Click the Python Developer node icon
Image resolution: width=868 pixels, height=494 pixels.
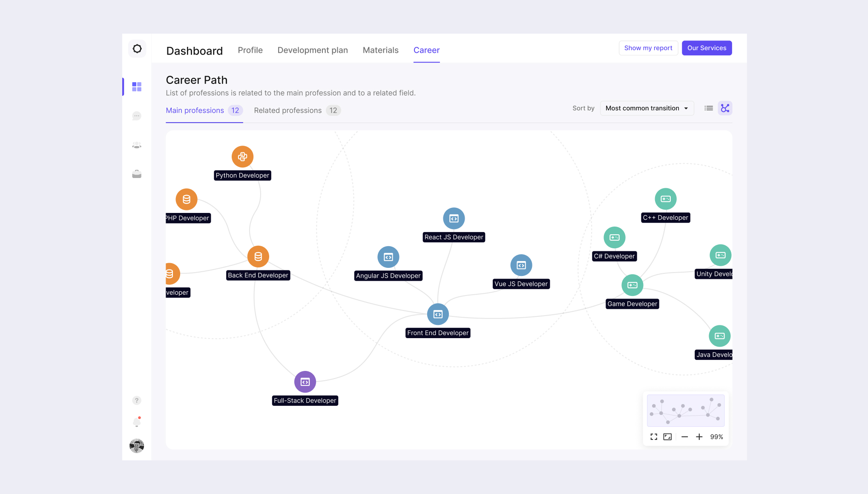click(242, 157)
